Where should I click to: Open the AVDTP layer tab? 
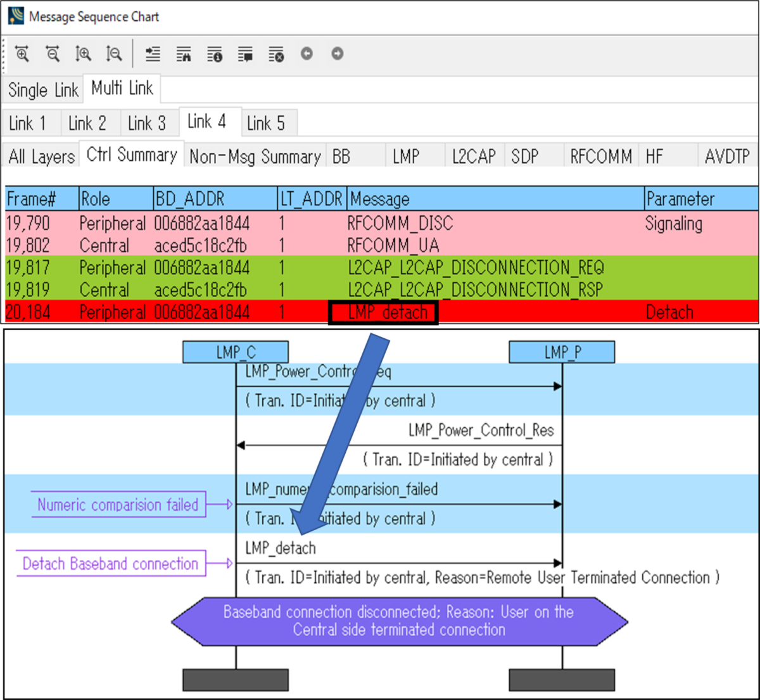click(727, 156)
